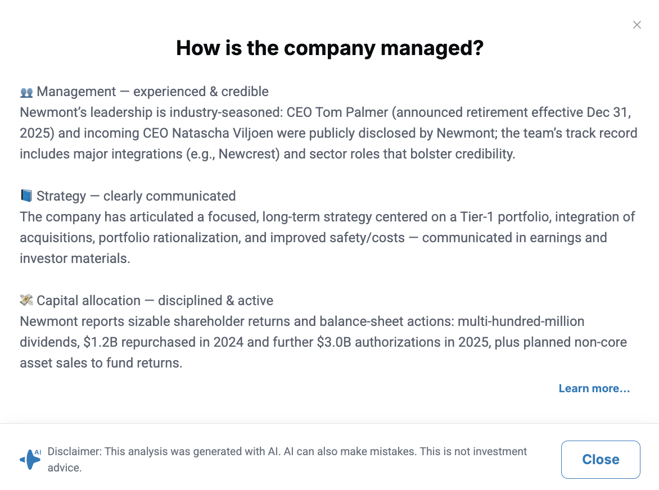Viewport: 659px width, 490px height.
Task: Click 'asset sales to fund returns.' text line
Action: click(101, 363)
